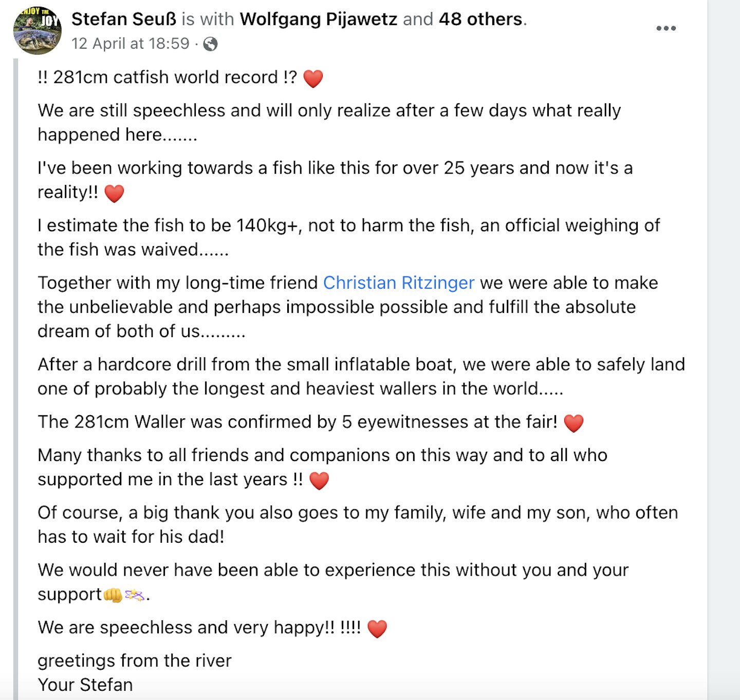Click the 'Your Stefan' signature text
Screen dimensions: 740x700
85,685
